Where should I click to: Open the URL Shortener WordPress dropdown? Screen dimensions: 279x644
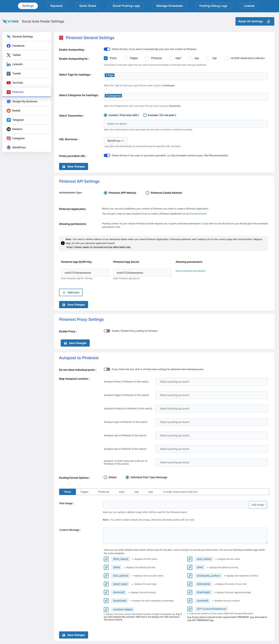tap(116, 141)
